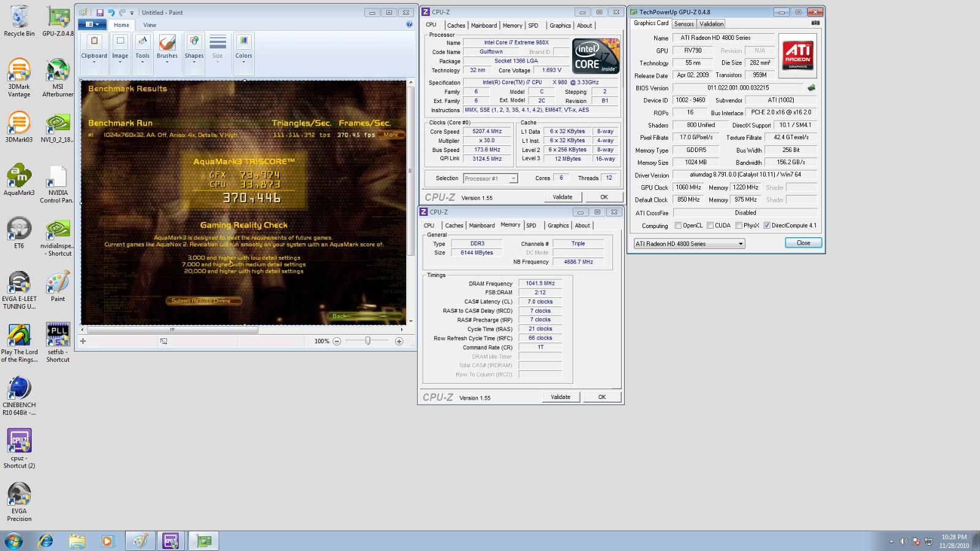Switch to the Validation tab in GPU-Z
The width and height of the screenshot is (980, 551).
coord(711,24)
